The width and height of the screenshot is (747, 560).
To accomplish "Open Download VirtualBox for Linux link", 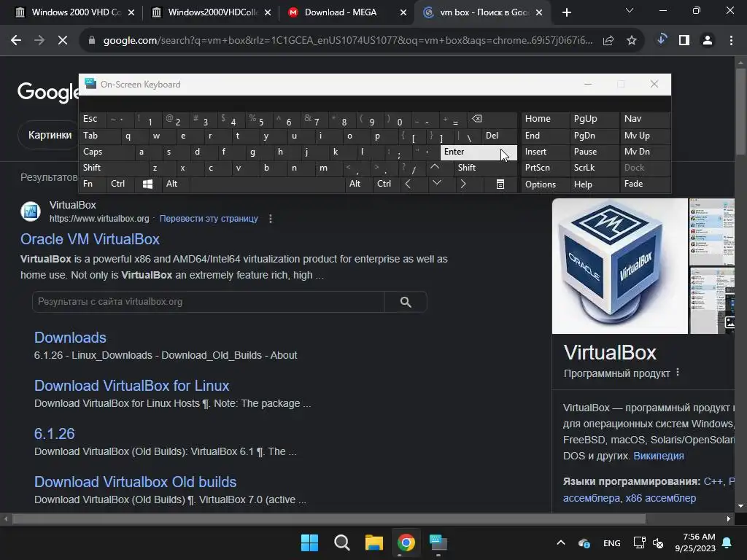I will (132, 386).
